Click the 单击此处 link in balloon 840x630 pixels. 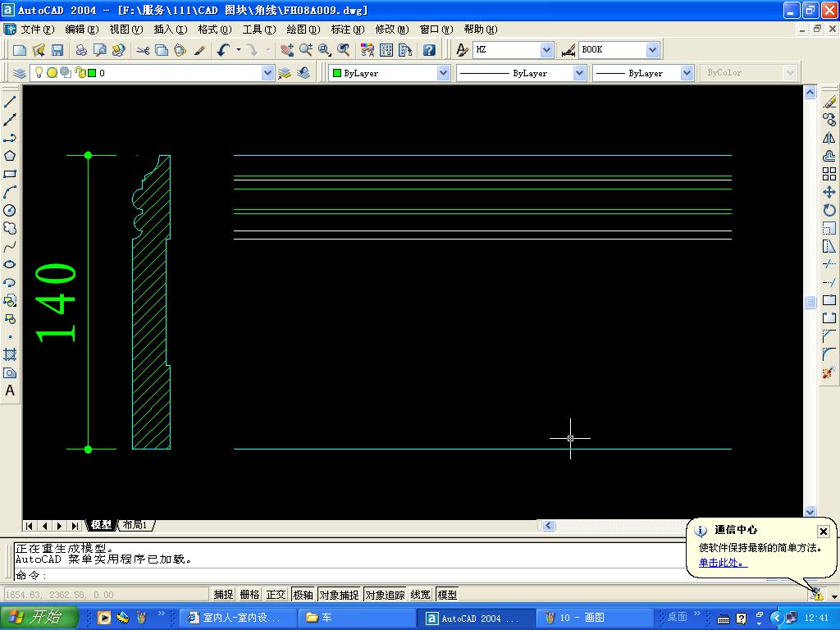724,563
